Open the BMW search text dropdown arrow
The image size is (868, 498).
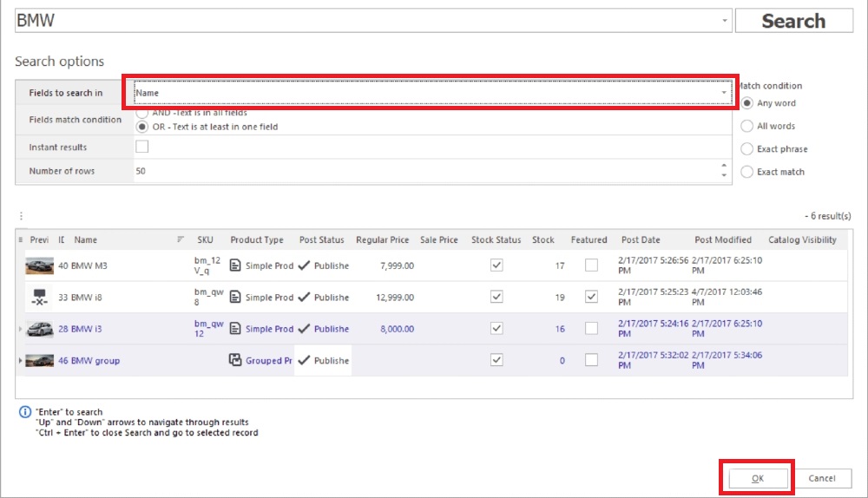pyautogui.click(x=725, y=21)
